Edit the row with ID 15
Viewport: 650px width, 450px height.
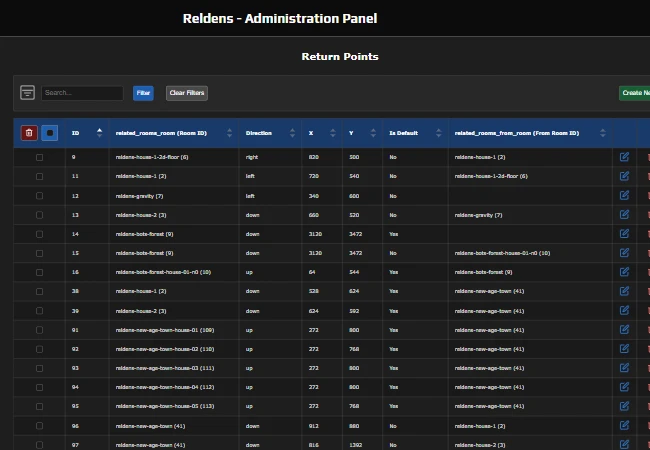[x=624, y=253]
